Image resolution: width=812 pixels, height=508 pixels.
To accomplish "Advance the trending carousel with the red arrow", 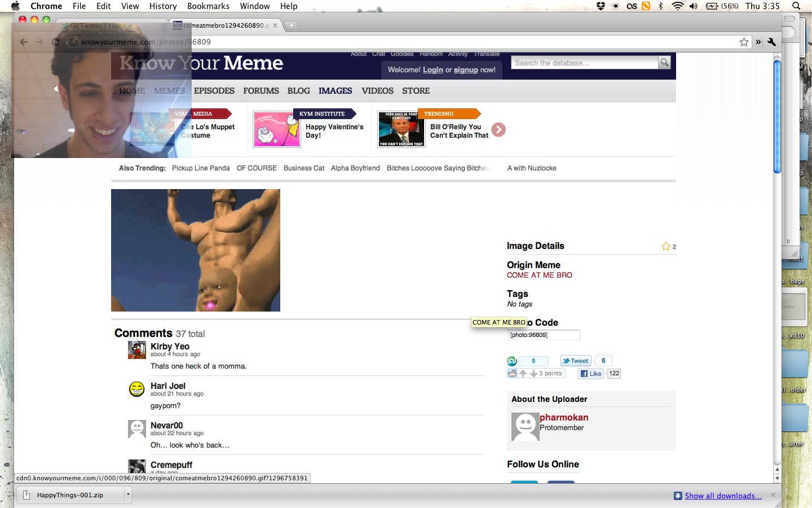I will (x=498, y=130).
